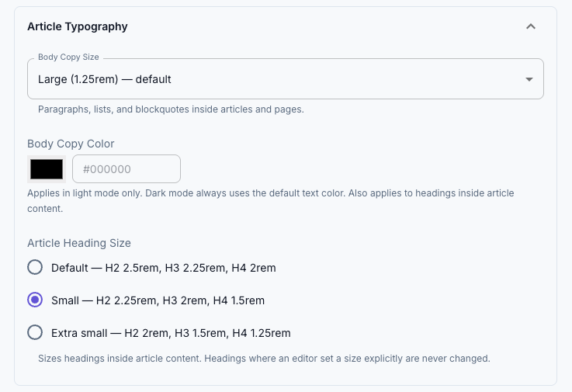Click the 'Small — H2 2.25rem' label
The height and width of the screenshot is (392, 572).
(158, 300)
